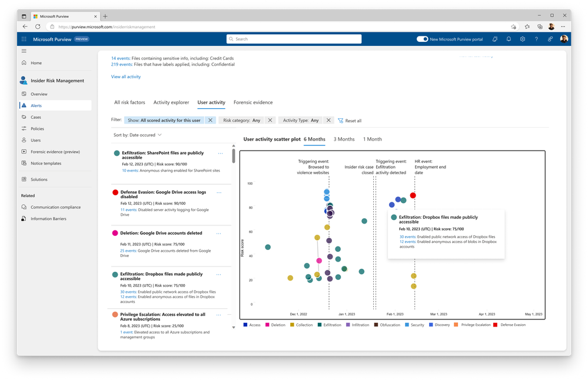Select 1 Month scatter plot range
Screen dimensions: 588x380
click(373, 139)
